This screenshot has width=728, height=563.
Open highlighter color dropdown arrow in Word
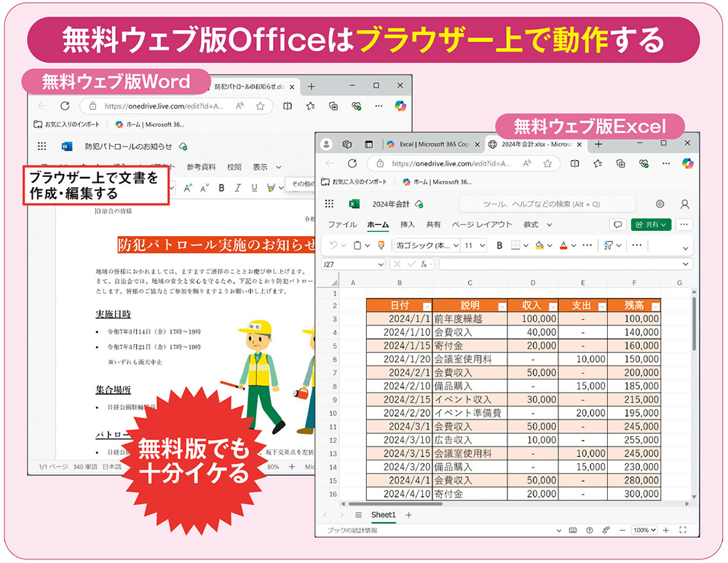pos(281,188)
